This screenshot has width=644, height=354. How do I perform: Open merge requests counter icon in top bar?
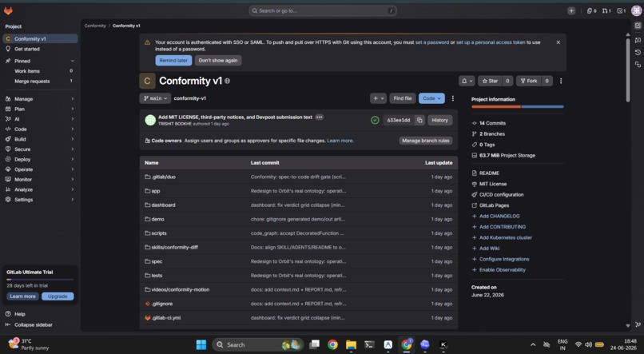606,11
